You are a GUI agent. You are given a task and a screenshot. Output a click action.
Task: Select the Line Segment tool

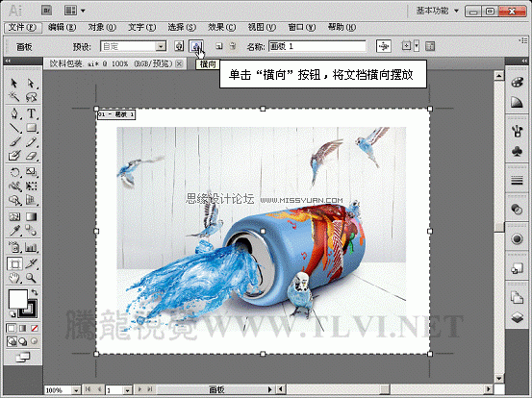point(14,128)
